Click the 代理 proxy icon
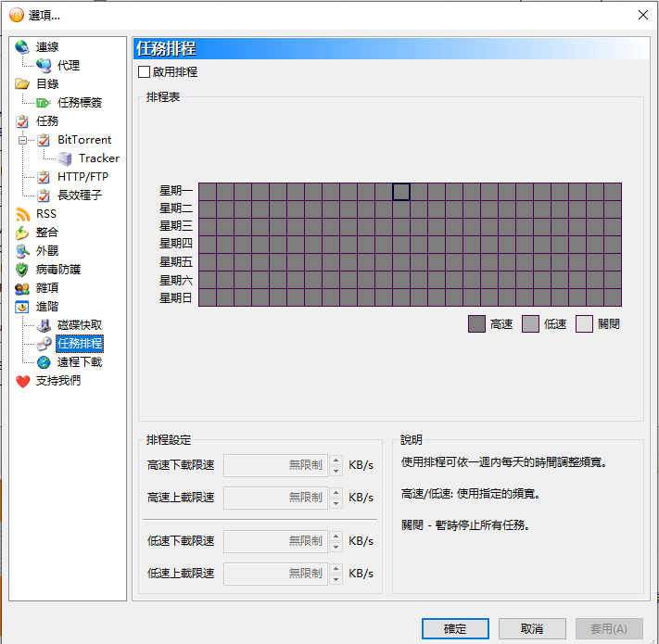 click(44, 66)
